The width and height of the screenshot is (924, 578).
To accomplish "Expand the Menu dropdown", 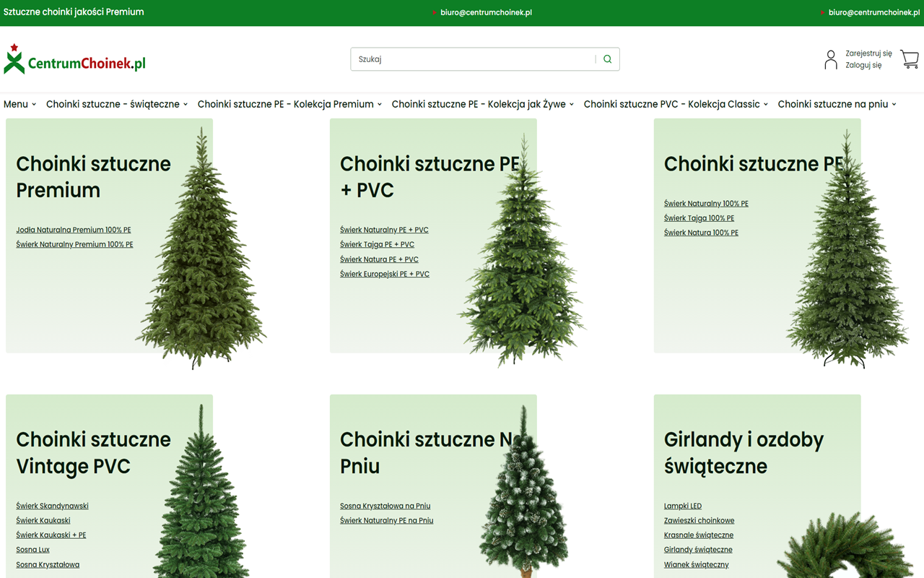I will click(19, 104).
